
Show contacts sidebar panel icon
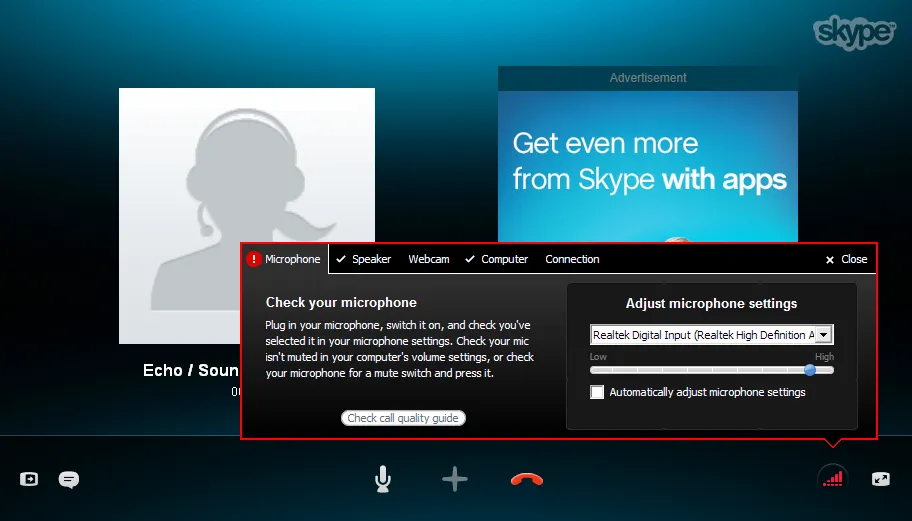[x=28, y=479]
